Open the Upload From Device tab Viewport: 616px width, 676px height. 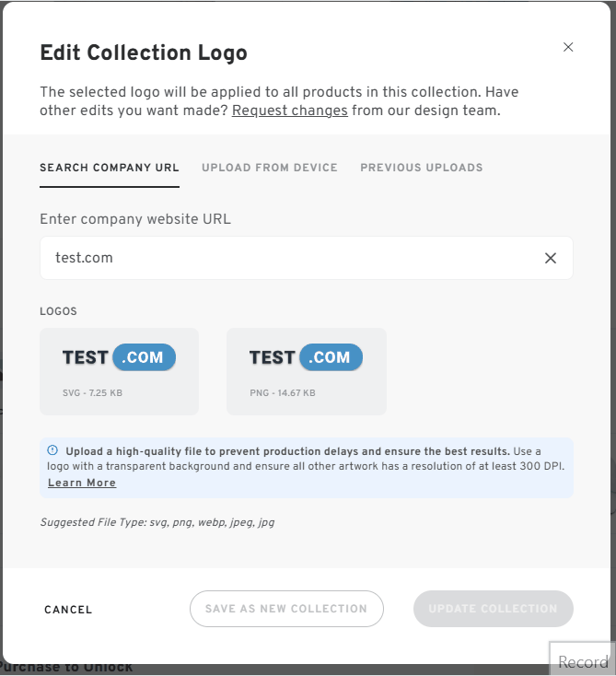click(270, 168)
